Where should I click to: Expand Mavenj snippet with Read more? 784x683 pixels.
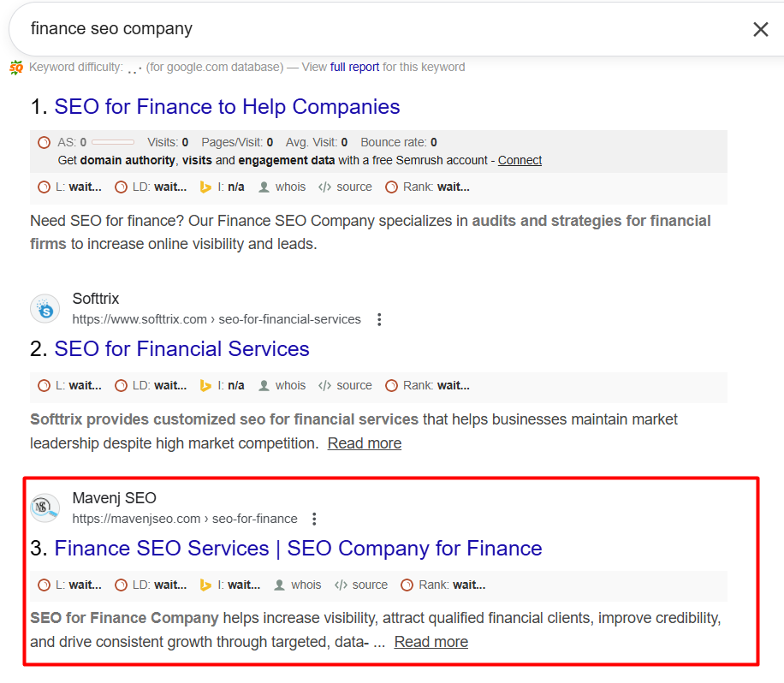tap(431, 642)
